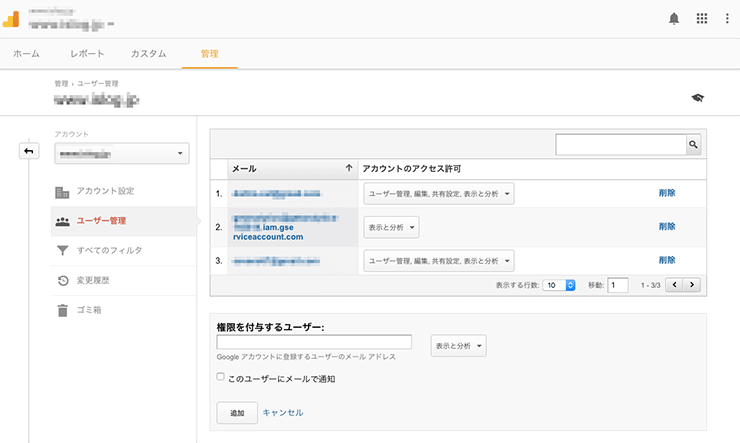Select the 管理 tab
Viewport: 740px width, 443px height.
210,54
